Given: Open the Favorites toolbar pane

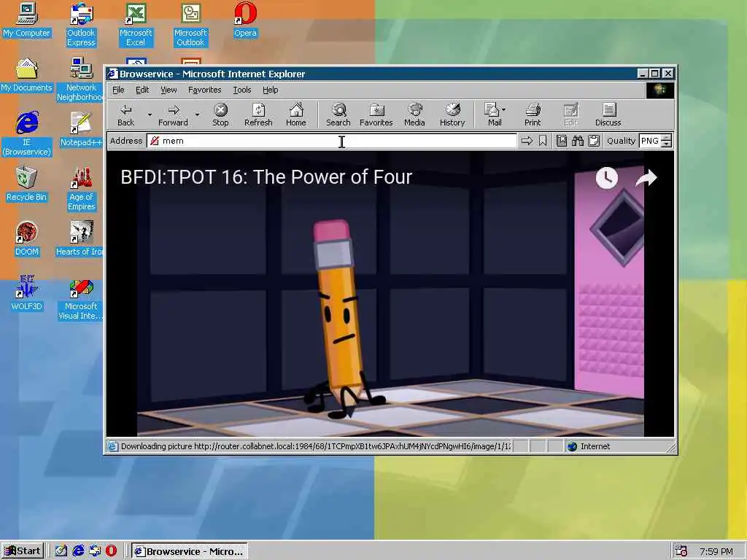Looking at the screenshot, I should (376, 114).
